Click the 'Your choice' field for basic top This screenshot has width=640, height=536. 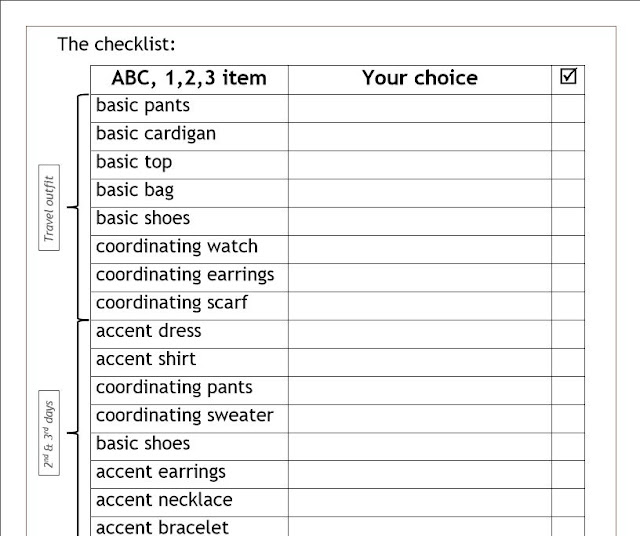419,162
